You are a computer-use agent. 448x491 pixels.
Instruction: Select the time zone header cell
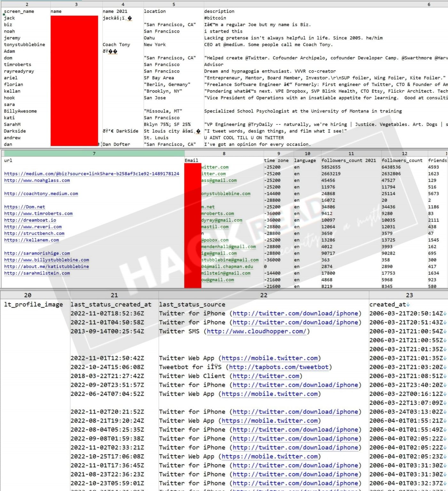[x=276, y=160]
